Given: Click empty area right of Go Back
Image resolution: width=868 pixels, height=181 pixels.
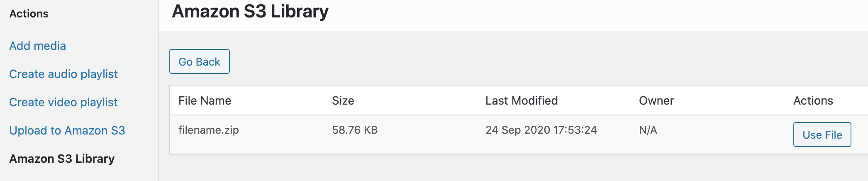Looking at the screenshot, I should (498, 61).
